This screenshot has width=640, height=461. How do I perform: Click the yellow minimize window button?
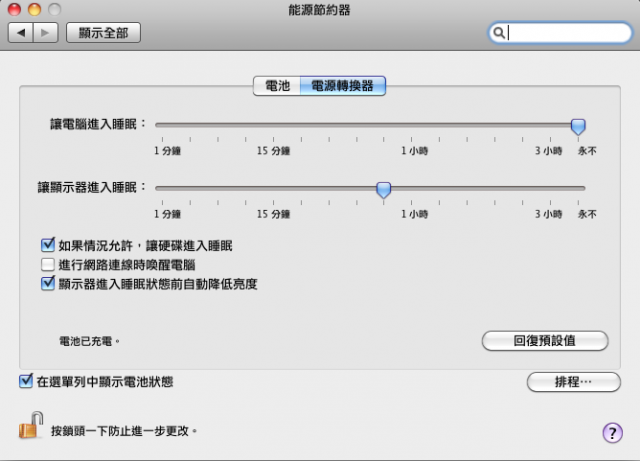[34, 9]
